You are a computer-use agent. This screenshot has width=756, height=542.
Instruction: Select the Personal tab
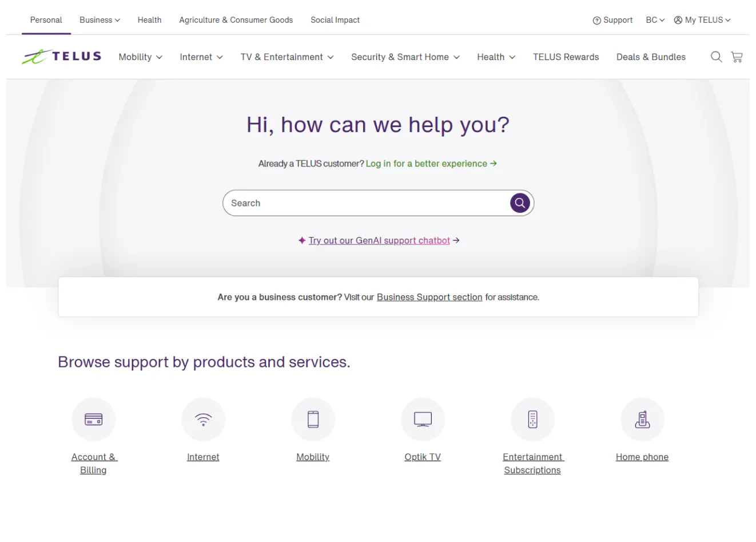pyautogui.click(x=46, y=20)
